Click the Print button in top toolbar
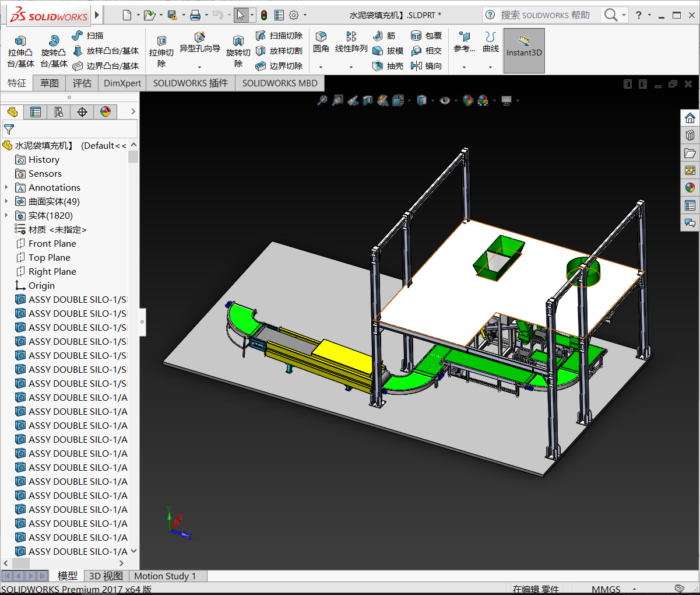Image resolution: width=700 pixels, height=595 pixels. (x=195, y=15)
